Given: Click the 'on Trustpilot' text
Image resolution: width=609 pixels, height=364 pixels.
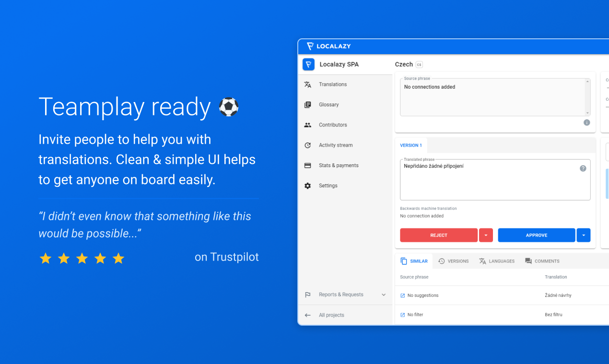Looking at the screenshot, I should click(x=227, y=257).
